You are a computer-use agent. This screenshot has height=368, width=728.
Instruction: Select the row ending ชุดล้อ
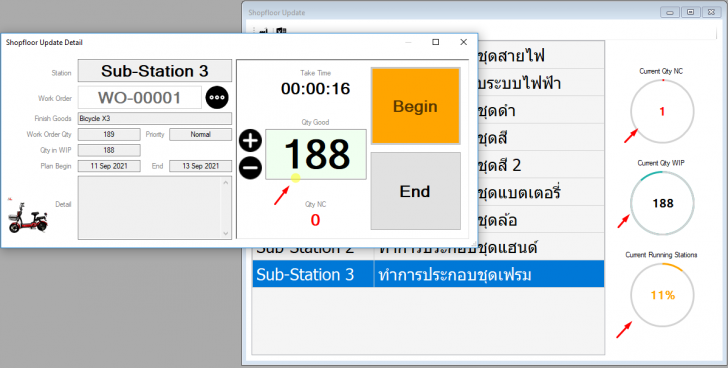(x=541, y=220)
